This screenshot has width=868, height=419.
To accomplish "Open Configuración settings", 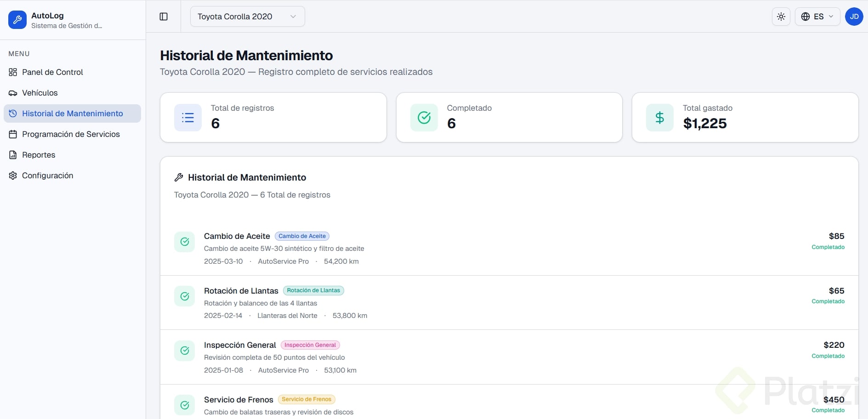I will [x=47, y=176].
